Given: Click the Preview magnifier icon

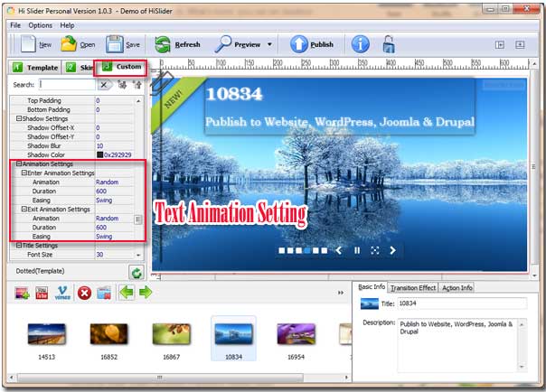Looking at the screenshot, I should click(x=223, y=44).
